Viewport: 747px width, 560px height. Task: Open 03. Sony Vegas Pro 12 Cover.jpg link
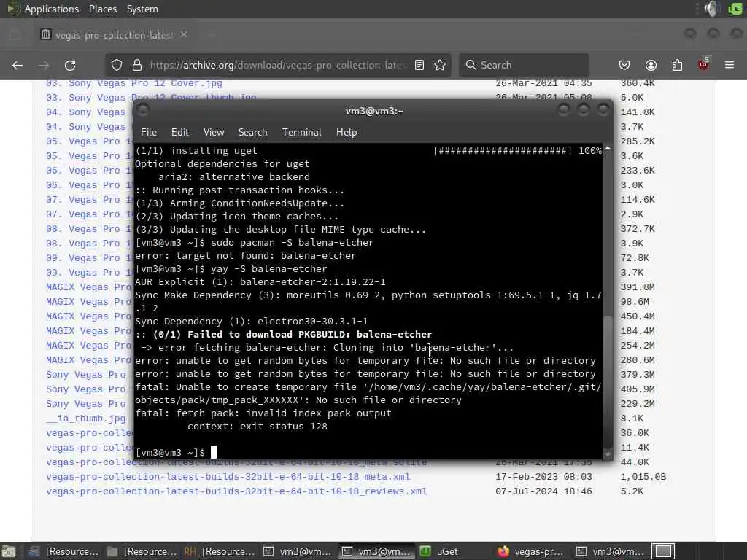point(134,83)
